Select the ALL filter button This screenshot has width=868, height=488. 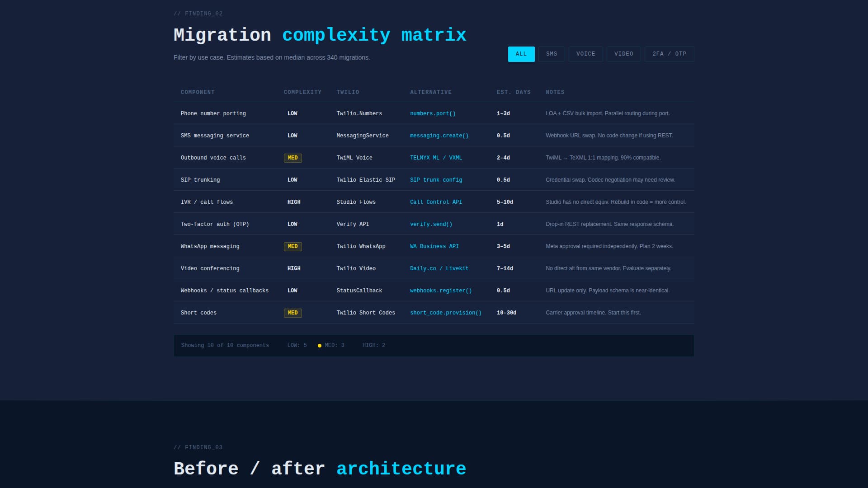pyautogui.click(x=521, y=54)
